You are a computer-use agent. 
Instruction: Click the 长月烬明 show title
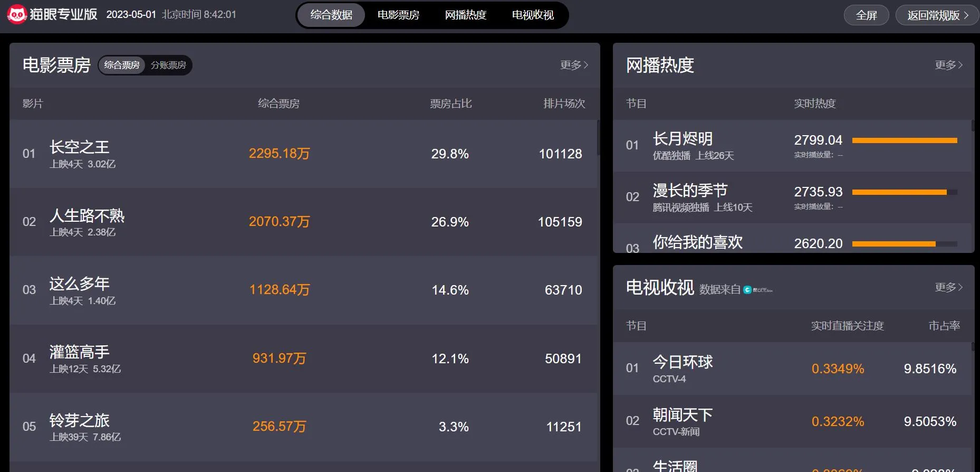pos(683,138)
